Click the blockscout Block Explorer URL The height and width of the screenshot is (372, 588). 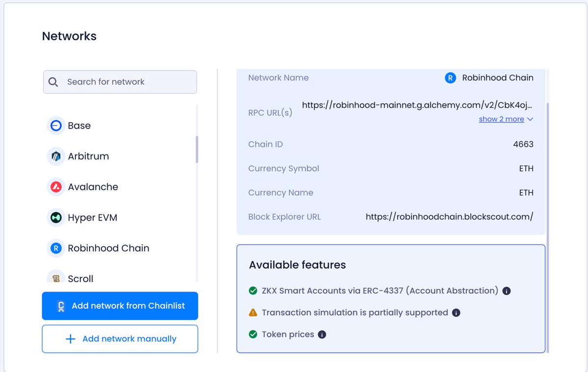(449, 217)
